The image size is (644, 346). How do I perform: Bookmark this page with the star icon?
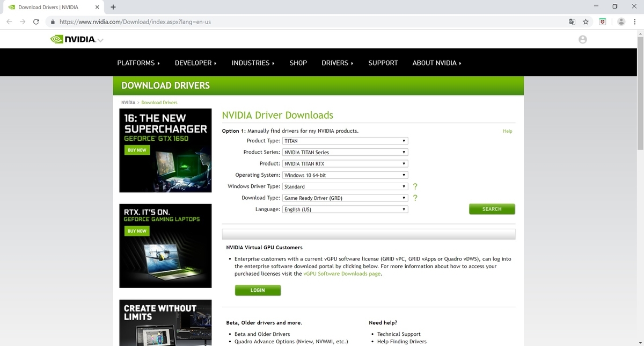(x=586, y=21)
